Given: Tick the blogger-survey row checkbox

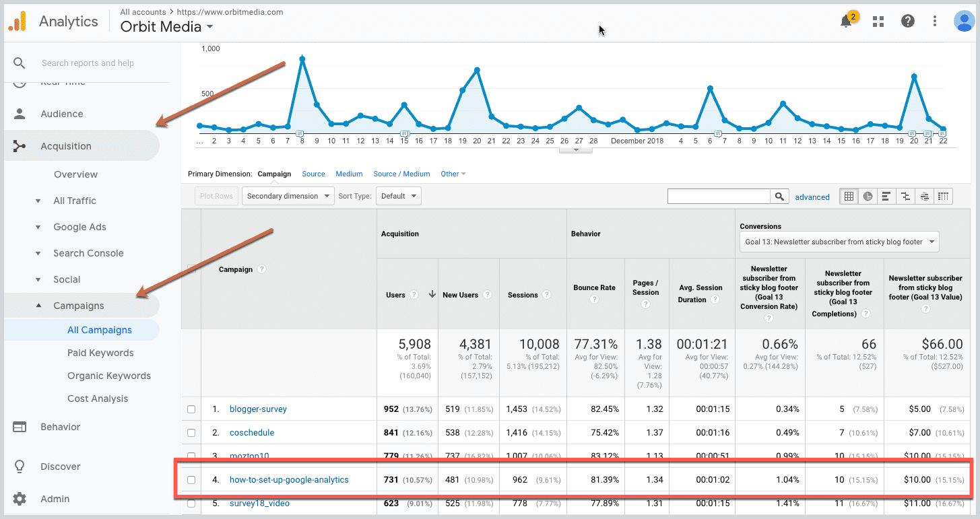Looking at the screenshot, I should pos(191,409).
